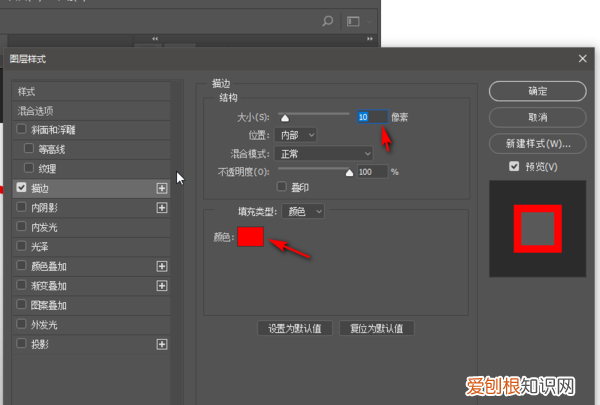Click the 不透明度 percentage value field

point(372,172)
